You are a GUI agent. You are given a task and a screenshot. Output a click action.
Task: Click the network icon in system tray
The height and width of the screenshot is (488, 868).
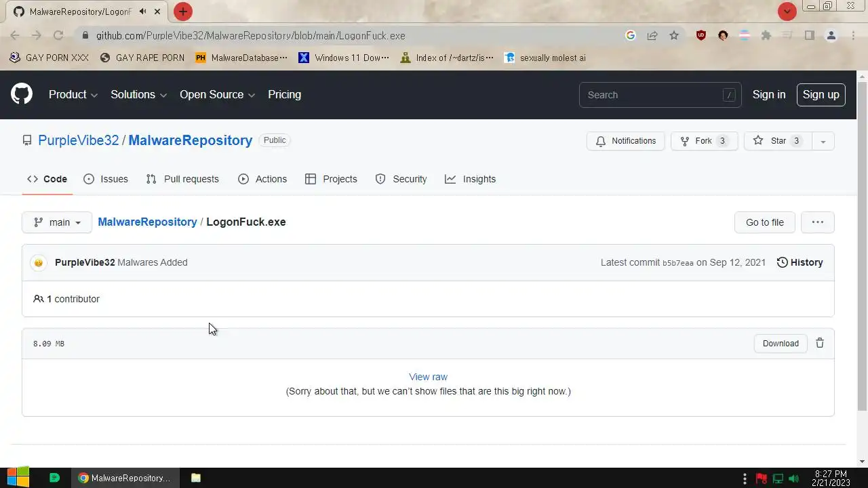[778, 479]
